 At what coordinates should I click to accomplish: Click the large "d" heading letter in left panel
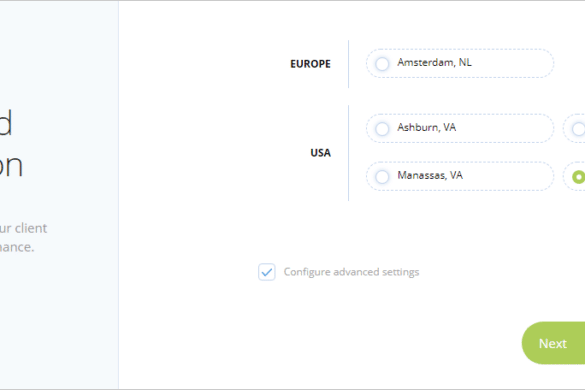coord(6,122)
